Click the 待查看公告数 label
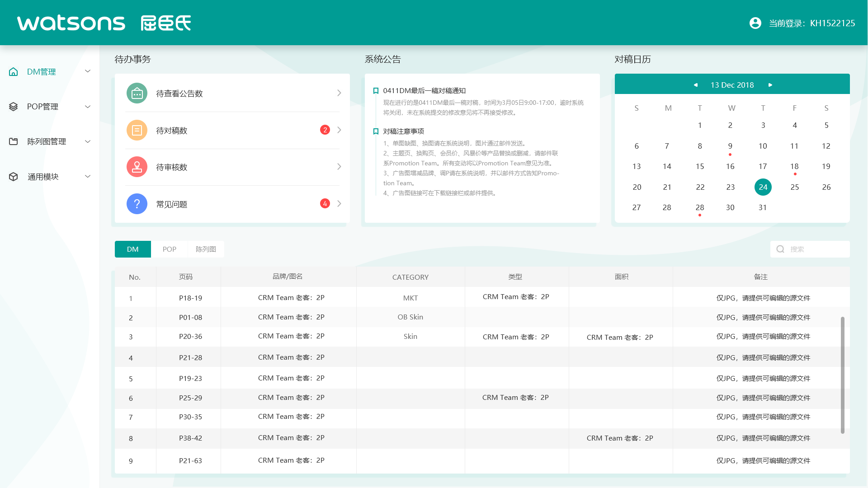Viewport: 868px width, 488px height. 179,94
